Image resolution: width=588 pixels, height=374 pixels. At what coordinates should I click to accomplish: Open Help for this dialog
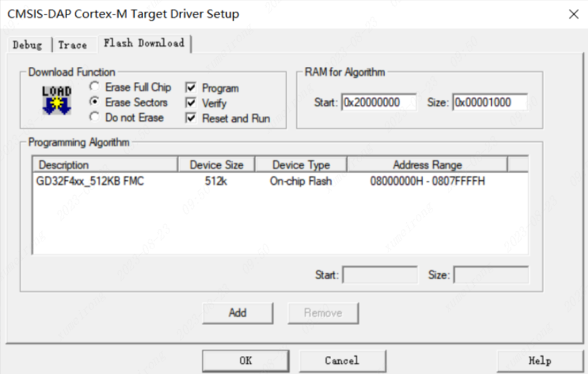(539, 361)
